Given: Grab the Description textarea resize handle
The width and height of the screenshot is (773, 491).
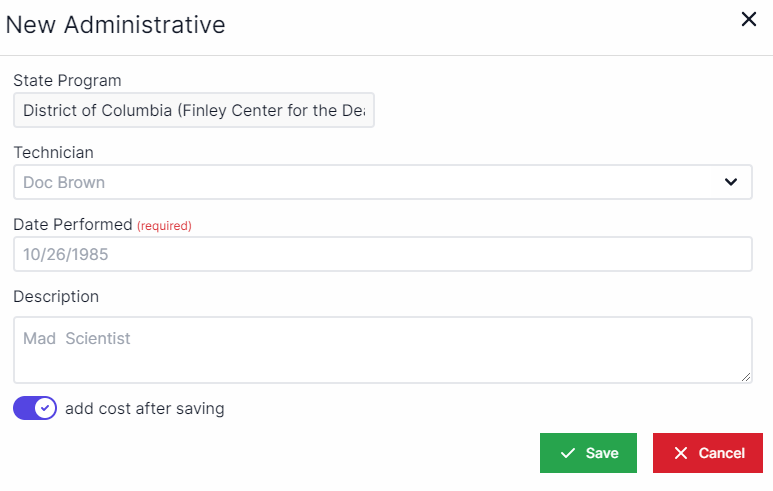Looking at the screenshot, I should tap(746, 377).
